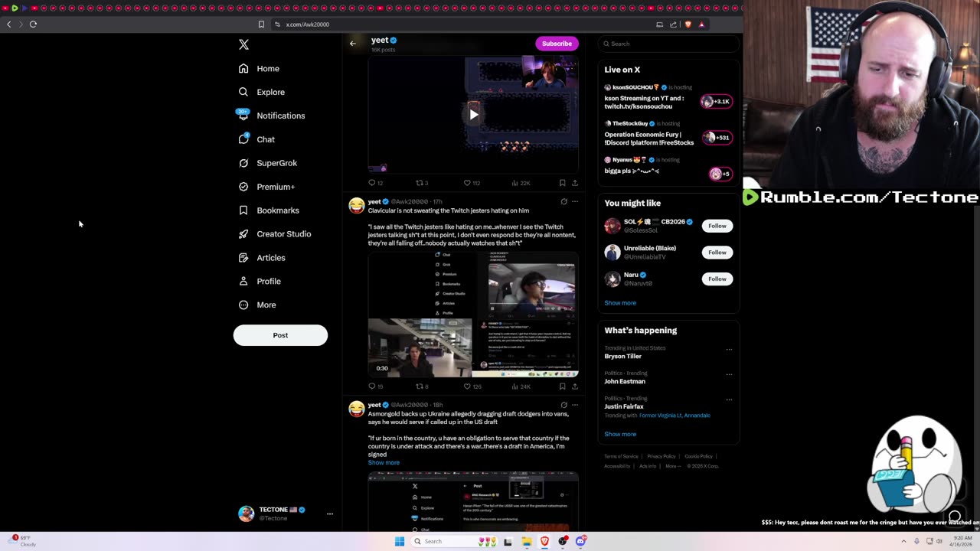The width and height of the screenshot is (980, 551).
Task: Open options for John Eastman trend
Action: (x=729, y=374)
